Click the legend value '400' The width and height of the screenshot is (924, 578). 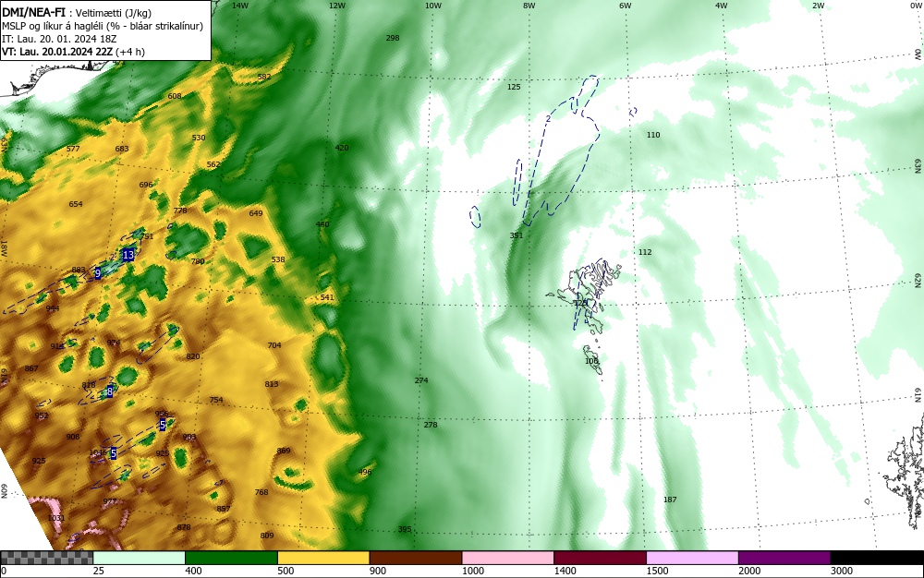193,571
